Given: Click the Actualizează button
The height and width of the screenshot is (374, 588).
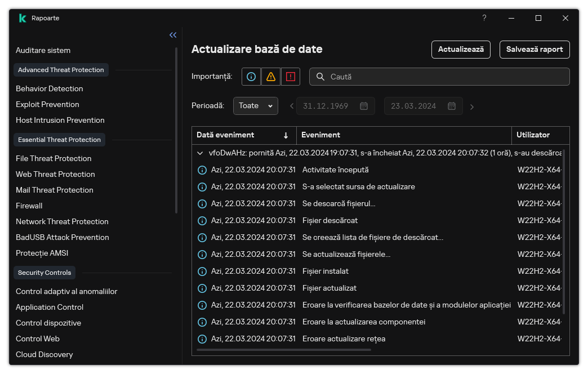Looking at the screenshot, I should [x=461, y=50].
